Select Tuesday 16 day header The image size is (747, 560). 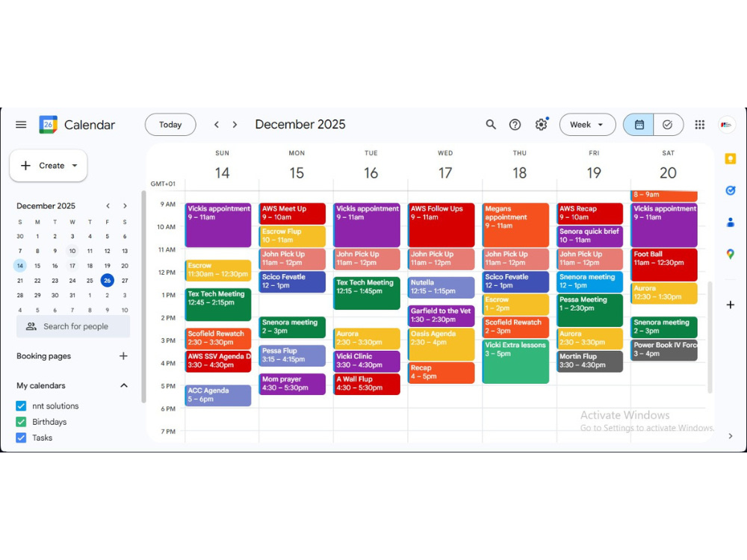pos(371,172)
